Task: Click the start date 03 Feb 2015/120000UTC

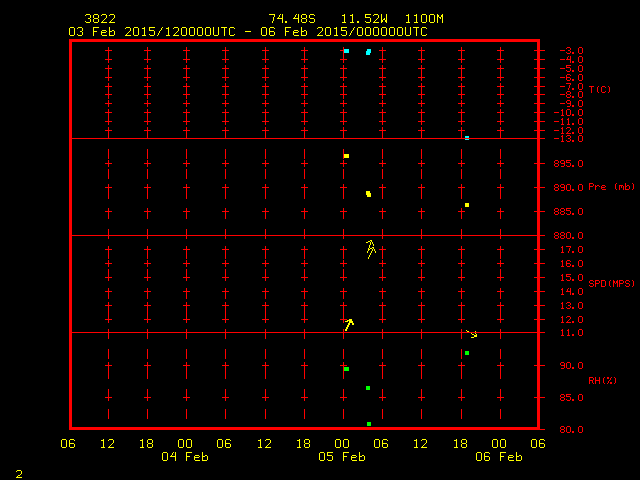Action: pyautogui.click(x=152, y=31)
